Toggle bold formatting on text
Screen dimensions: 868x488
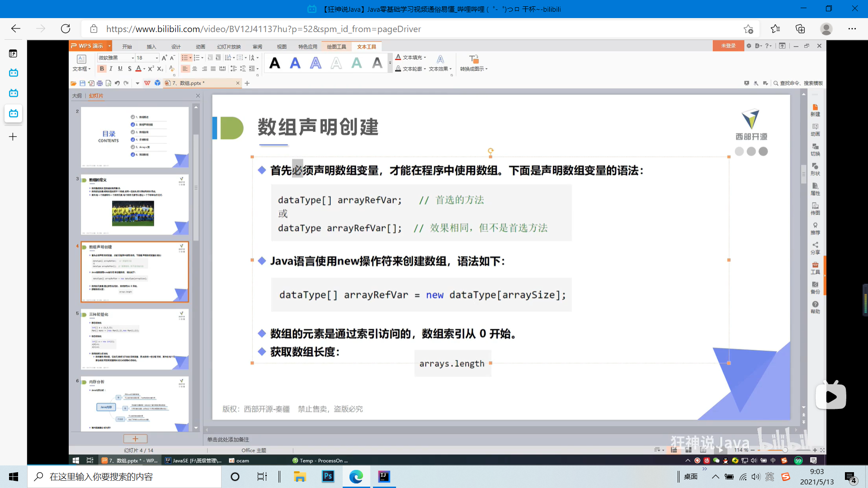coord(102,69)
